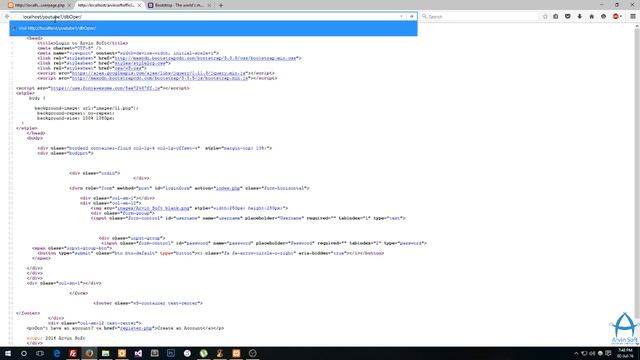Viewport: 640px width, 360px height.
Task: Click the browser Back arrow button
Action: click(7, 17)
